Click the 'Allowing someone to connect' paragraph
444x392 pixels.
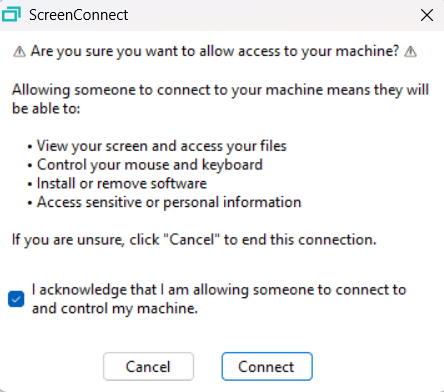pos(220,99)
